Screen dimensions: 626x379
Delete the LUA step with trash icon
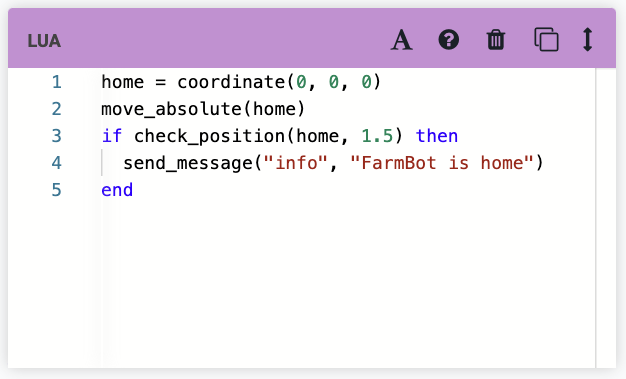pyautogui.click(x=496, y=40)
